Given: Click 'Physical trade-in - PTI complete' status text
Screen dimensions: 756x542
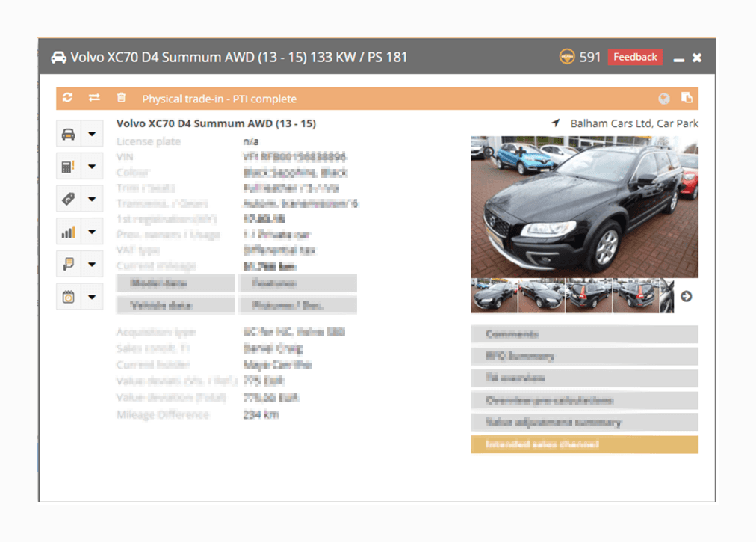Looking at the screenshot, I should (x=220, y=99).
